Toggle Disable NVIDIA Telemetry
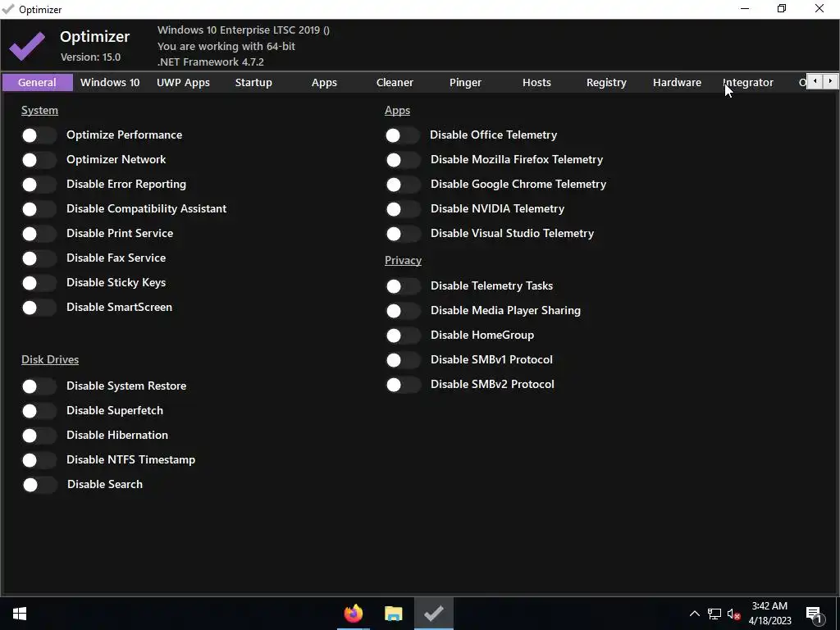This screenshot has height=630, width=840. pos(403,209)
